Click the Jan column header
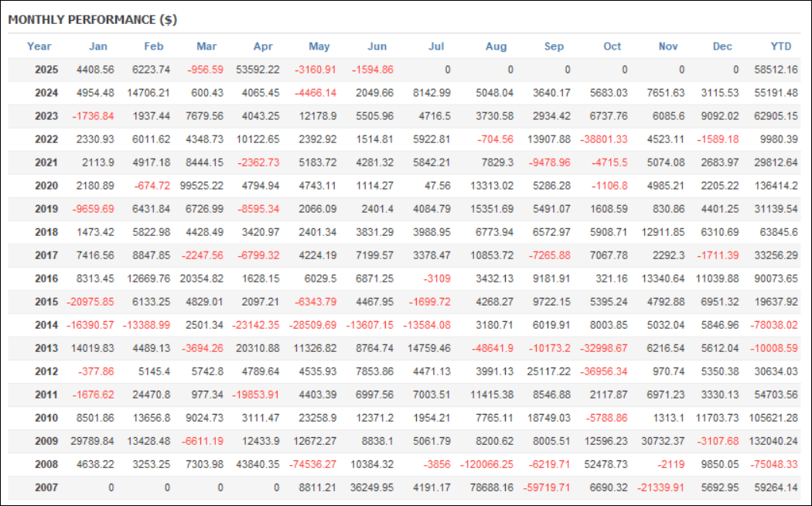Image resolution: width=812 pixels, height=506 pixels. click(x=98, y=46)
